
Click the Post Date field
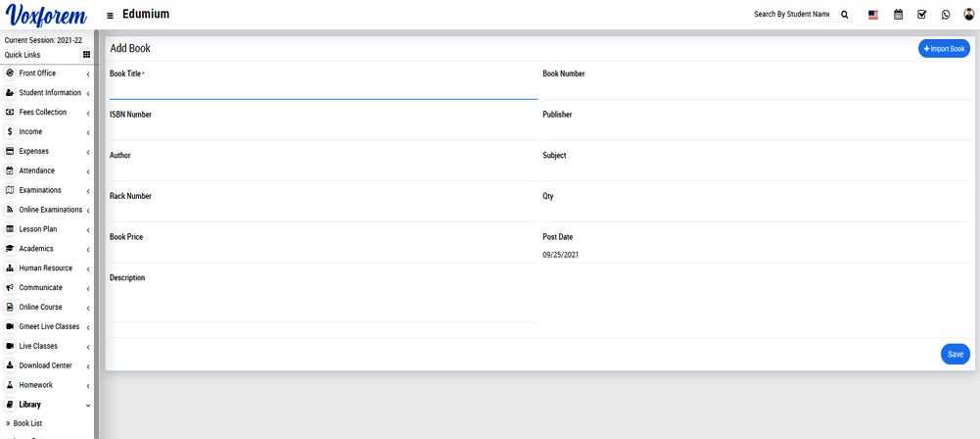(756, 255)
